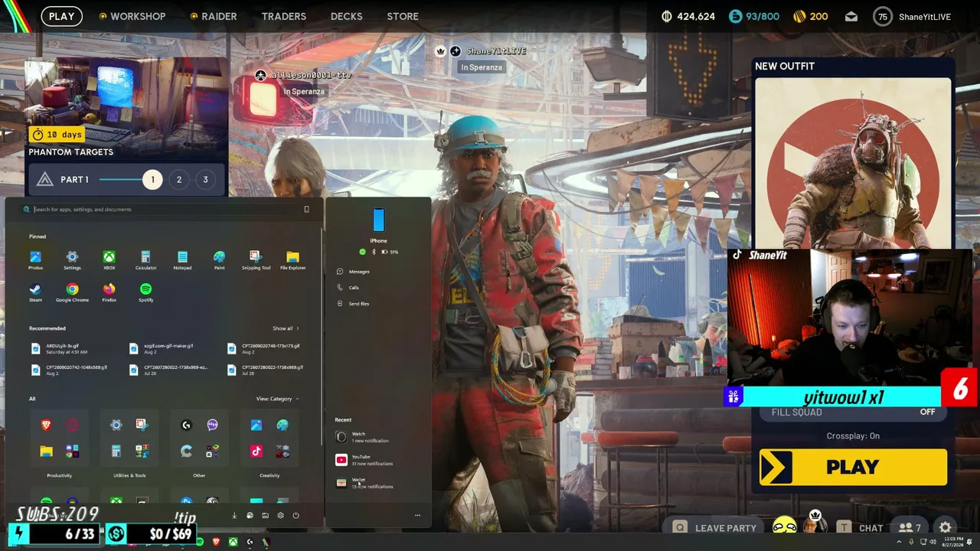980x551 pixels.
Task: Open the Phantom Targets event image
Action: tap(126, 101)
